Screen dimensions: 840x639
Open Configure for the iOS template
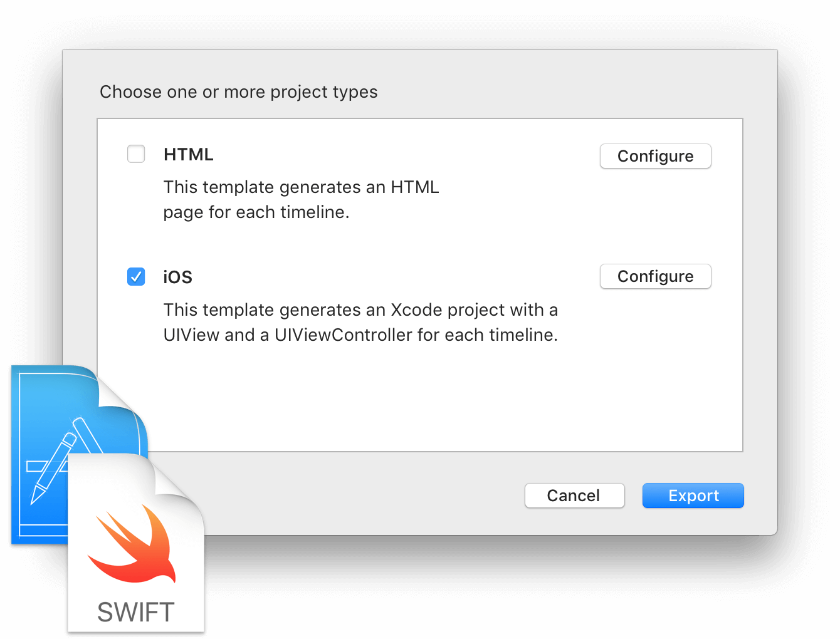tap(656, 276)
